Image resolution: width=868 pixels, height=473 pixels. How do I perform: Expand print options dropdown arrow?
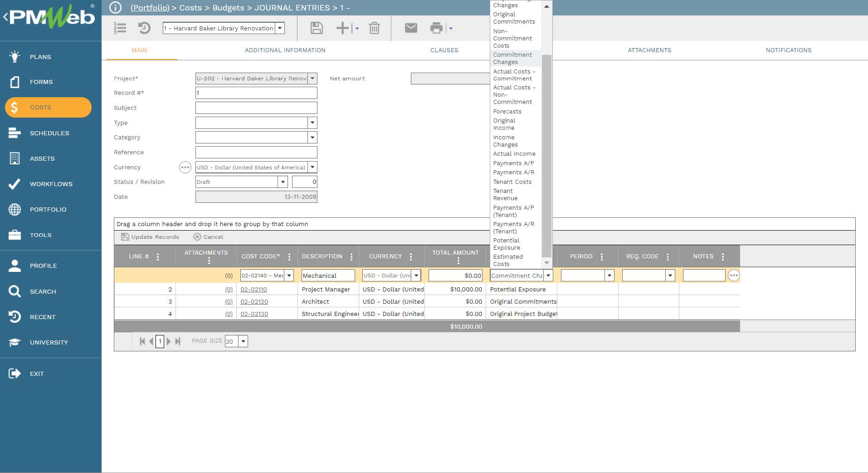tap(451, 28)
